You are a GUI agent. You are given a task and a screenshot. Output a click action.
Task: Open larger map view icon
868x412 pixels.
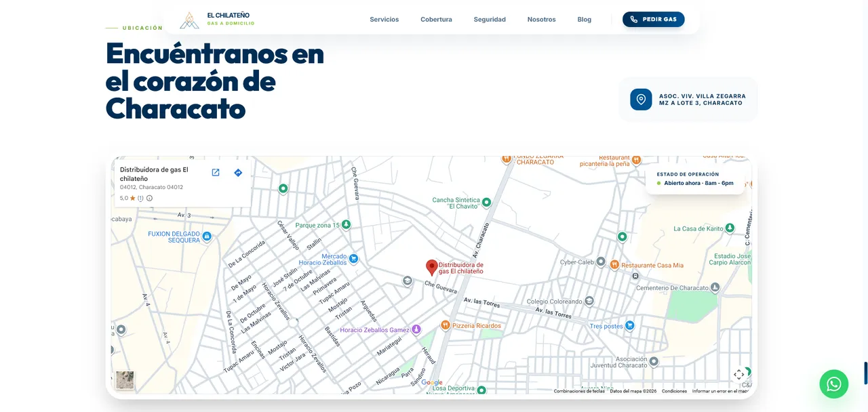click(216, 173)
